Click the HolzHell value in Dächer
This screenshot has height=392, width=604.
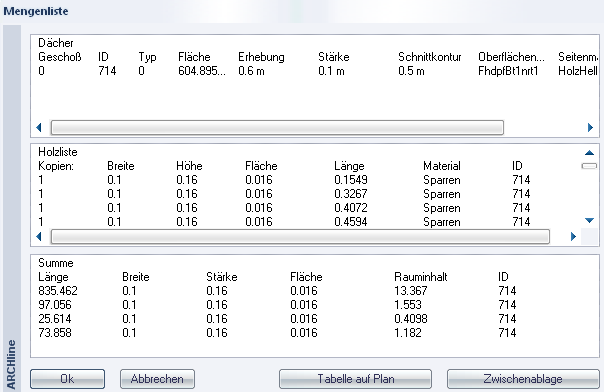point(578,71)
